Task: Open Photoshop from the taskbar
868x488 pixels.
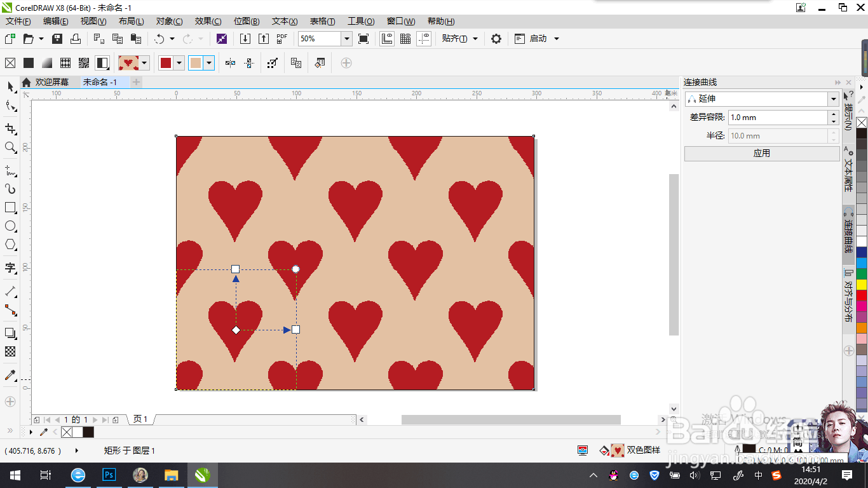Action: tap(109, 475)
